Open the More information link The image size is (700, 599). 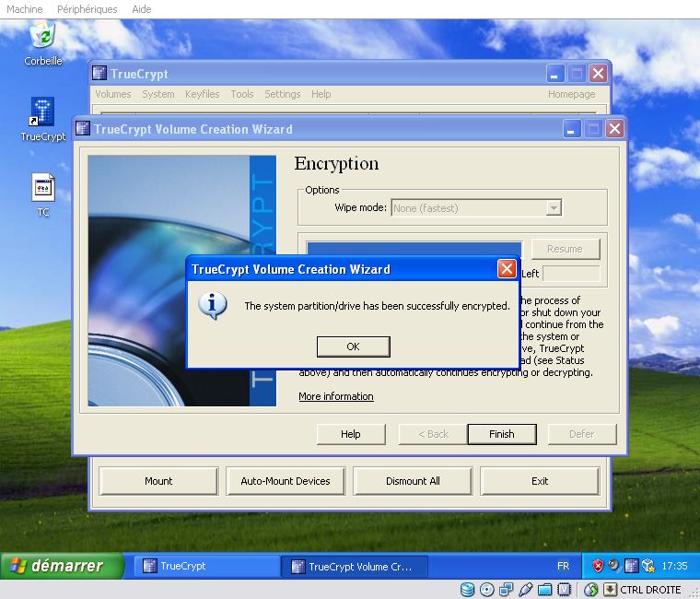[x=335, y=396]
